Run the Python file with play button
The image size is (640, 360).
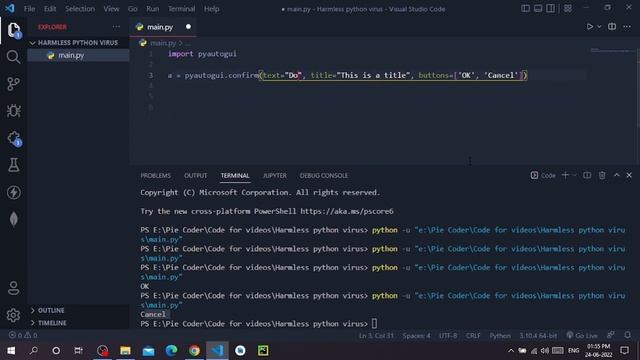(589, 27)
